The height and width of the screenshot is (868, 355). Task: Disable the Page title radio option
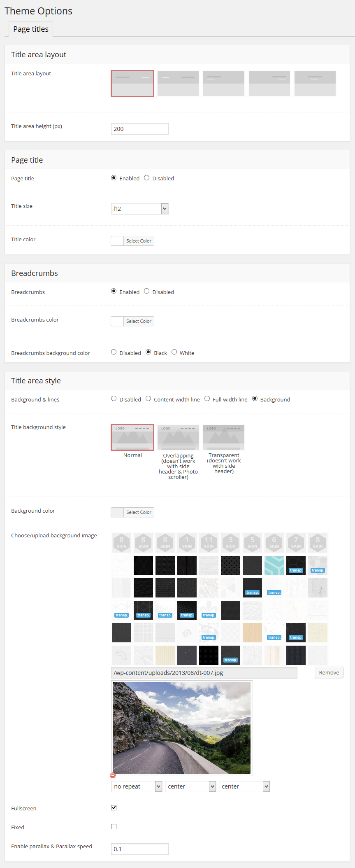(x=147, y=178)
